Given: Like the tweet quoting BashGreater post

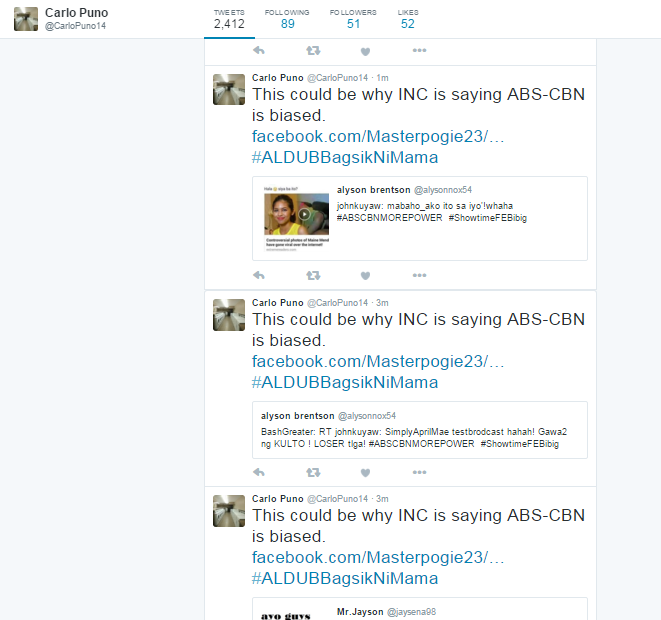Looking at the screenshot, I should pyautogui.click(x=365, y=472).
